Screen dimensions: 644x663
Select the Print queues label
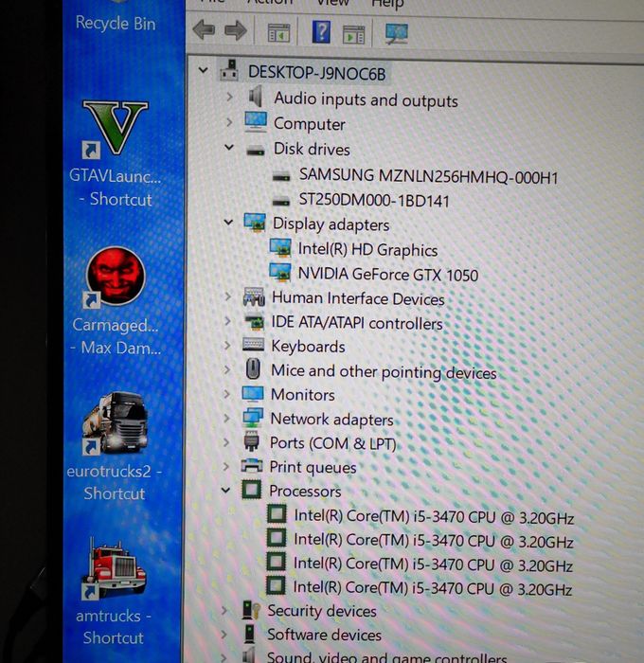click(313, 467)
